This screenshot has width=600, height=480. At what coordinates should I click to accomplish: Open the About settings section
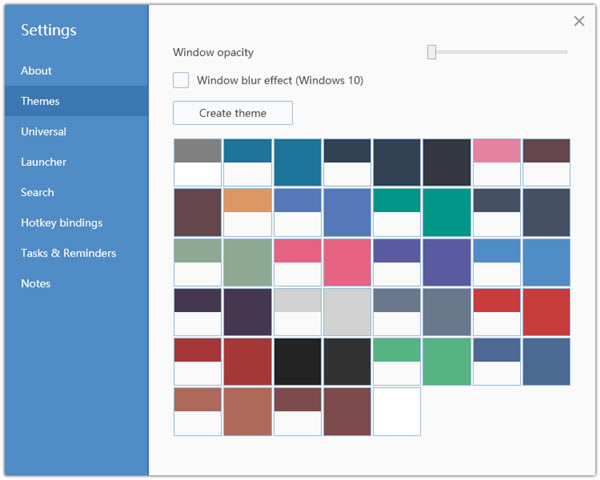[36, 71]
